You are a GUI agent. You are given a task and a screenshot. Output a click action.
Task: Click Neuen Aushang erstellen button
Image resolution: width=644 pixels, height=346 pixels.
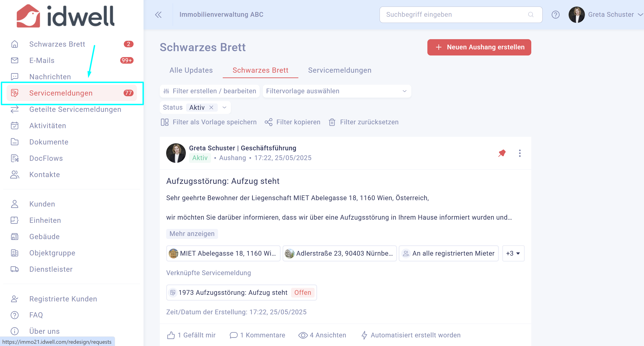(x=479, y=47)
